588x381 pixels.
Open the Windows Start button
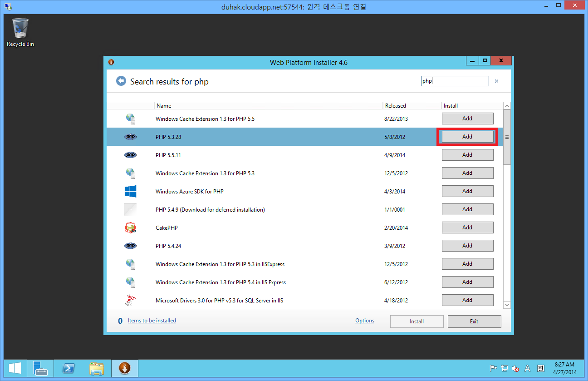pyautogui.click(x=15, y=368)
